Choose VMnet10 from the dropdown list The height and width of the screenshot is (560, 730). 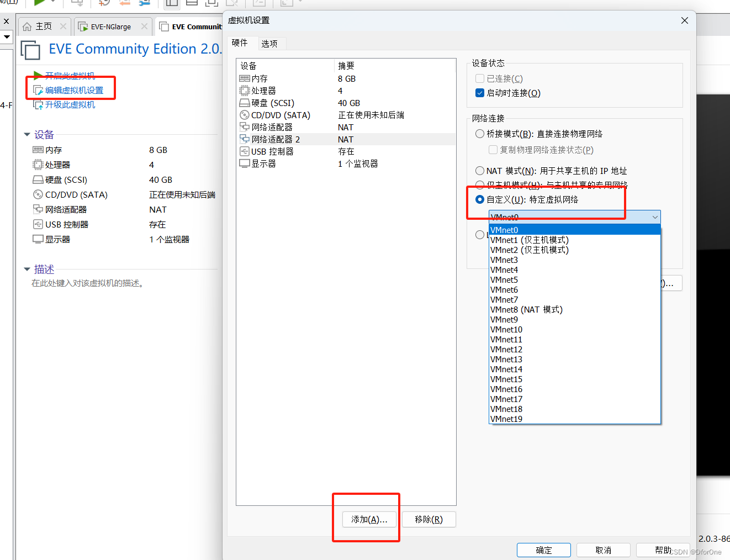tap(575, 329)
